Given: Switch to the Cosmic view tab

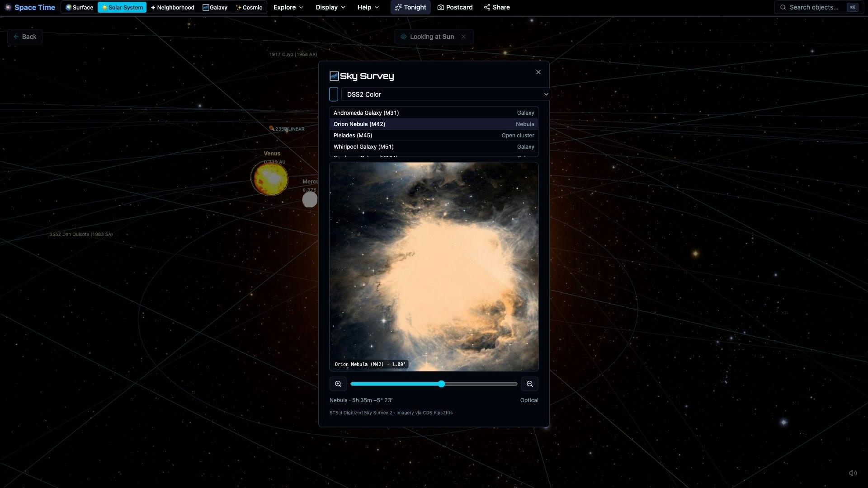Looking at the screenshot, I should tap(249, 7).
